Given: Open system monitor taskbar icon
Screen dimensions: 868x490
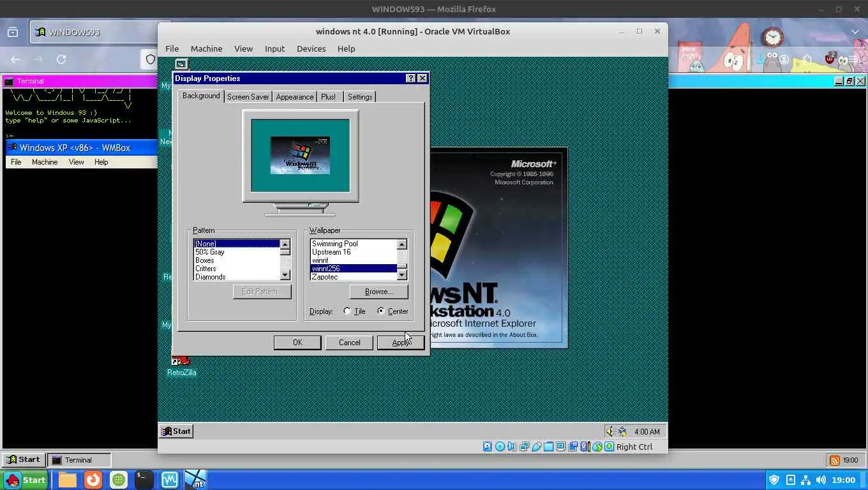Looking at the screenshot, I should pos(170,480).
